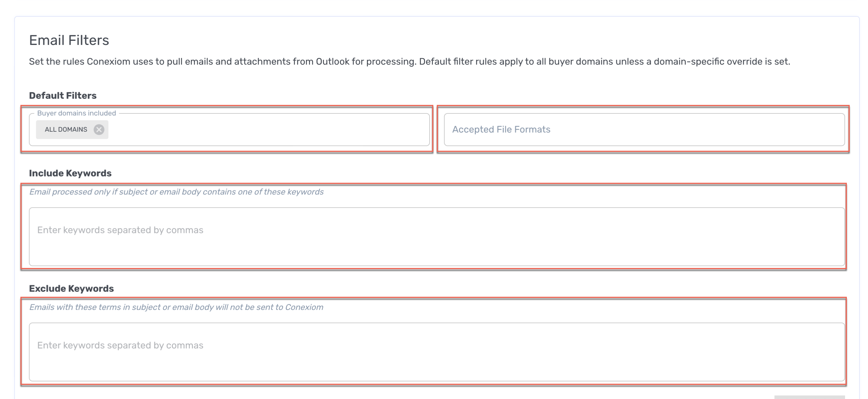
Task: Click the italic hint under Exclude Keywords
Action: [x=176, y=307]
